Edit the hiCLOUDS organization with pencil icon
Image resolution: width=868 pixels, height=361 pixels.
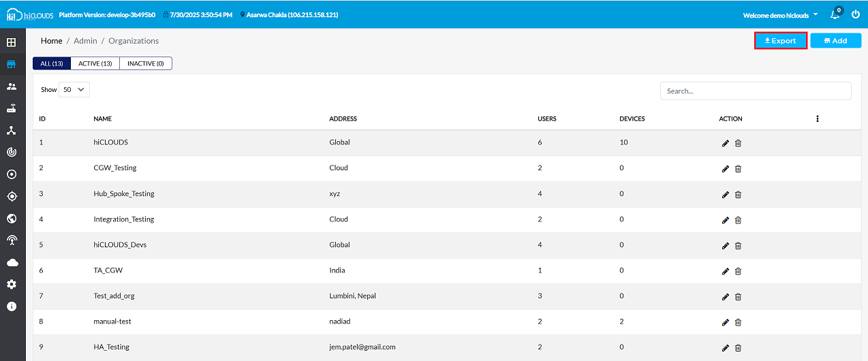coord(725,143)
